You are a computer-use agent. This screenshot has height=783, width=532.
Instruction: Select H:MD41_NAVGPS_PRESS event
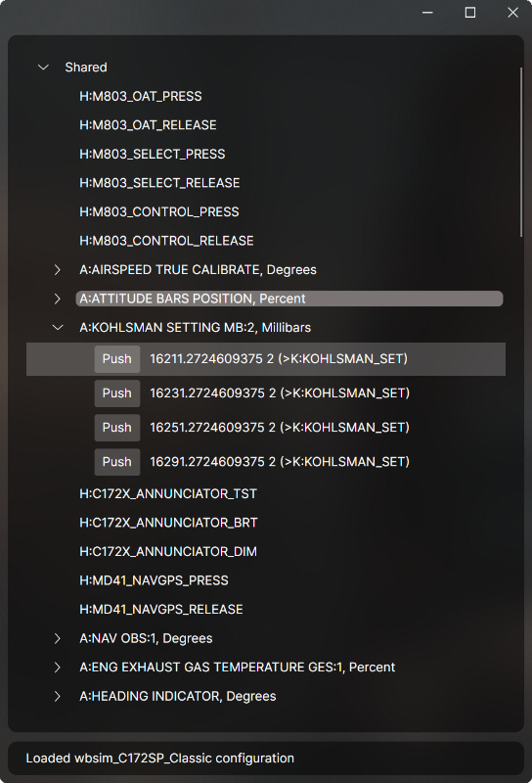click(x=154, y=580)
